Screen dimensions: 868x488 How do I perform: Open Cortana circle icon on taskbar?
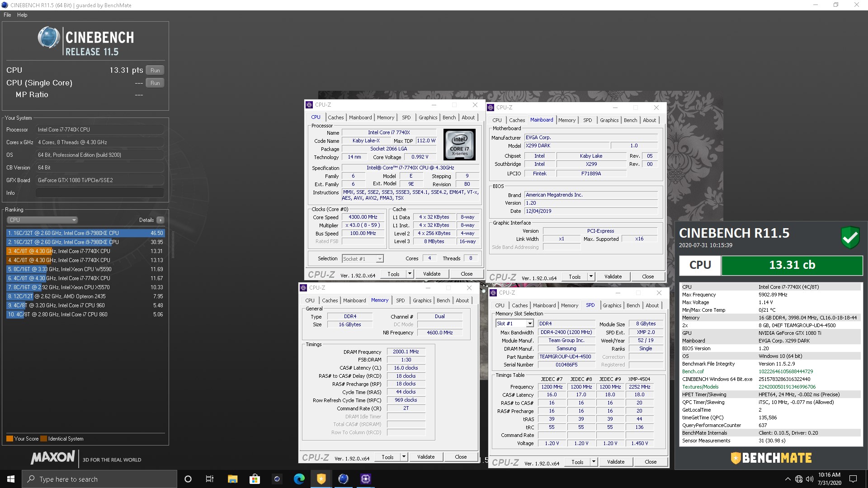coord(188,479)
